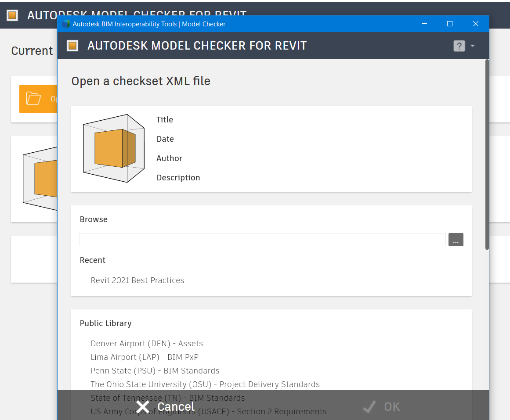
Task: Select US Army Corps Section 2 Requirements
Action: coord(209,411)
